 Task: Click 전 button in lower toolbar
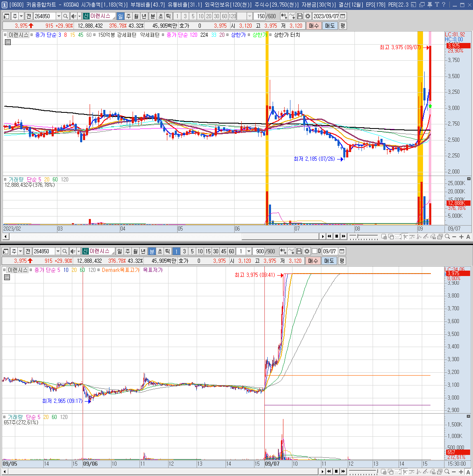point(28,251)
